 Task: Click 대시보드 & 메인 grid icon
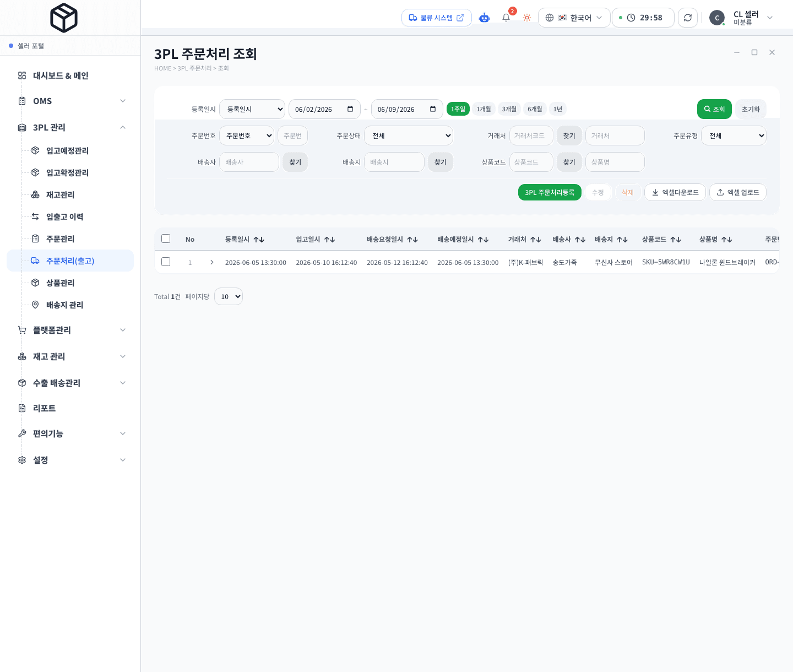pos(22,75)
